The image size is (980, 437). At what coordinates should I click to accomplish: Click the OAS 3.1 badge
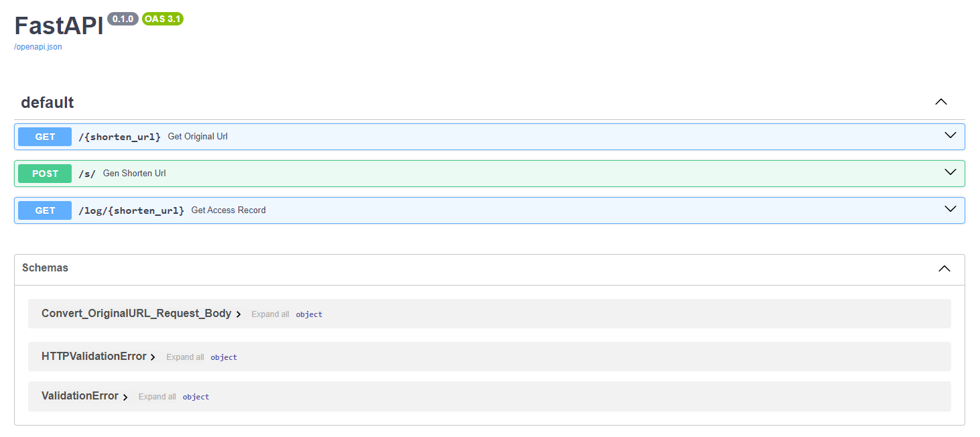(163, 19)
